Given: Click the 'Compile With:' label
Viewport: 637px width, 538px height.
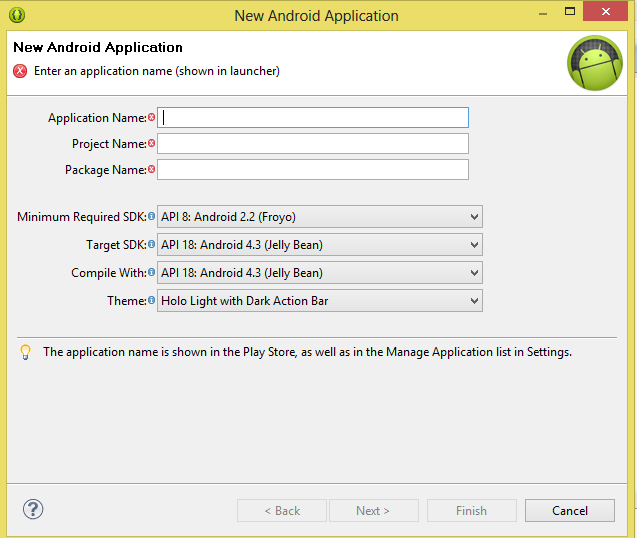Looking at the screenshot, I should tap(109, 273).
